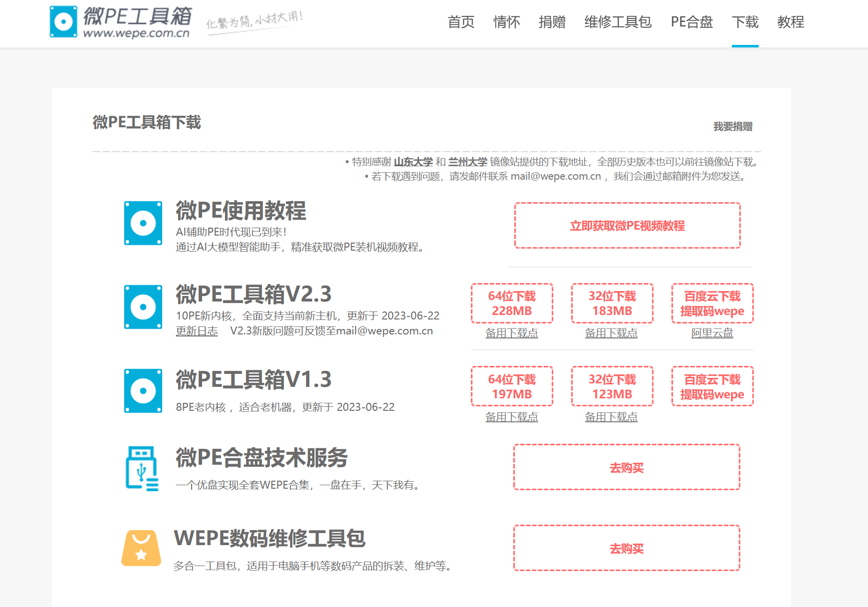The width and height of the screenshot is (868, 607).
Task: Click the 微PE工具箱 site logo
Action: click(121, 22)
